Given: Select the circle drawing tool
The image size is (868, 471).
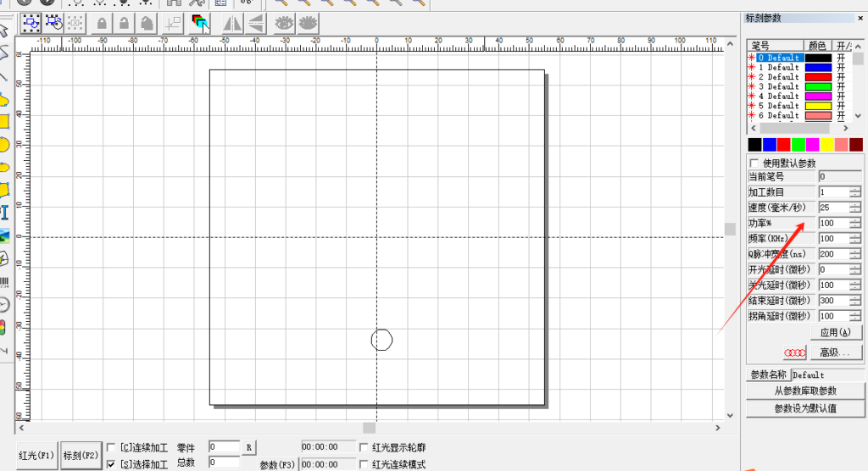Looking at the screenshot, I should coord(3,145).
